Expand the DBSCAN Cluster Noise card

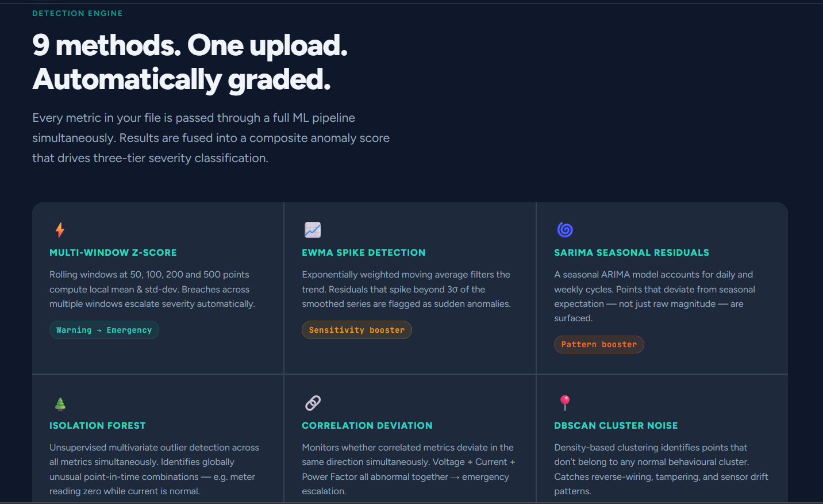(x=662, y=448)
